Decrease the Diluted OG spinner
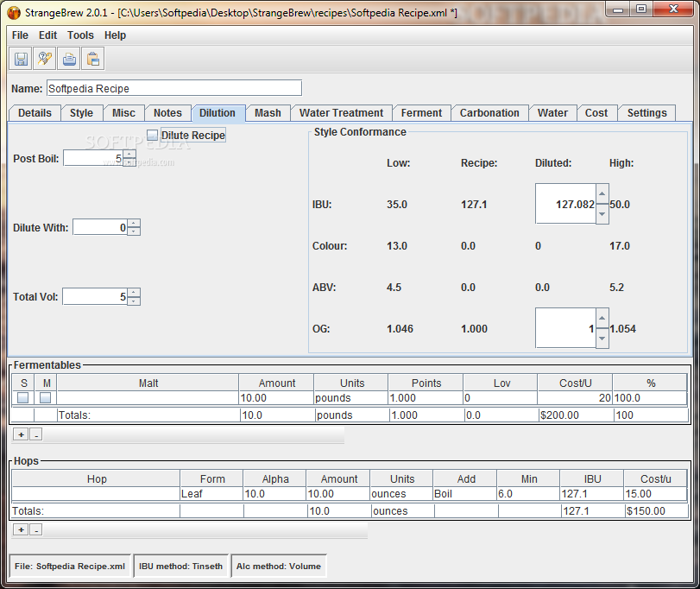The width and height of the screenshot is (700, 589). pyautogui.click(x=602, y=338)
